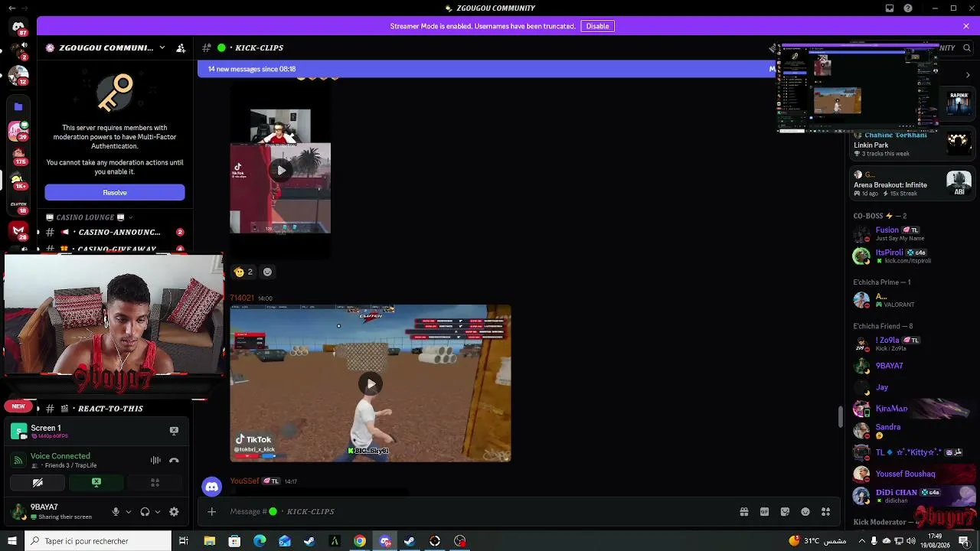
Task: Stop streaming Screen 1
Action: coord(174,431)
